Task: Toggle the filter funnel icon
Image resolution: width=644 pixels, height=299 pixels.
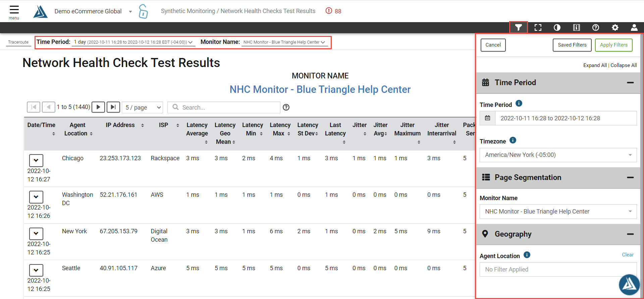Action: (519, 27)
